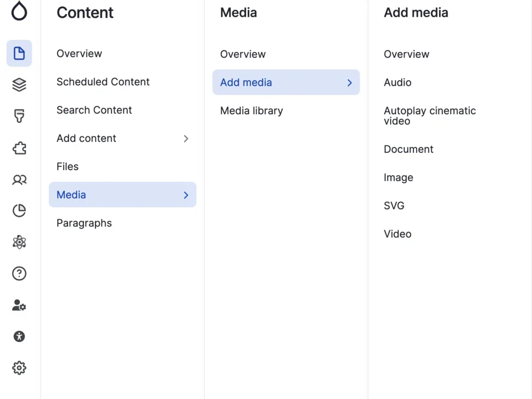Open Structure via stacked layers icon
The image size is (532, 399).
coord(19,84)
